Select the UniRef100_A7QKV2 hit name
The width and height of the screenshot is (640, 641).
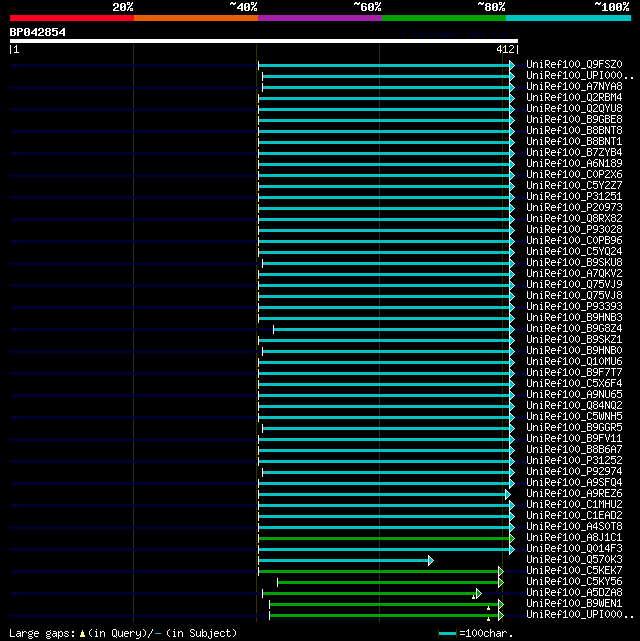574,273
